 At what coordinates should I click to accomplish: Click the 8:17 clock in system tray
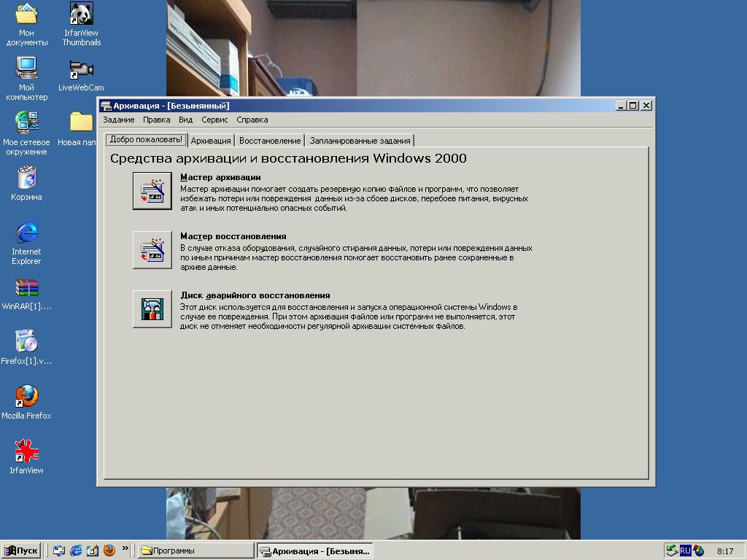tap(725, 551)
